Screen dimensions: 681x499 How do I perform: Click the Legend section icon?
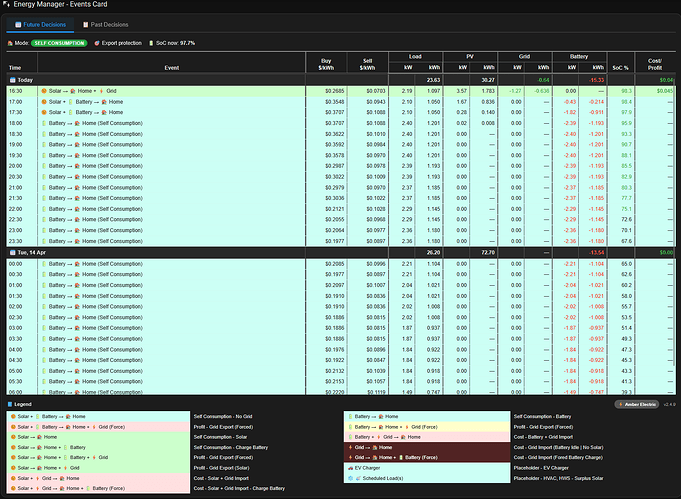11,404
